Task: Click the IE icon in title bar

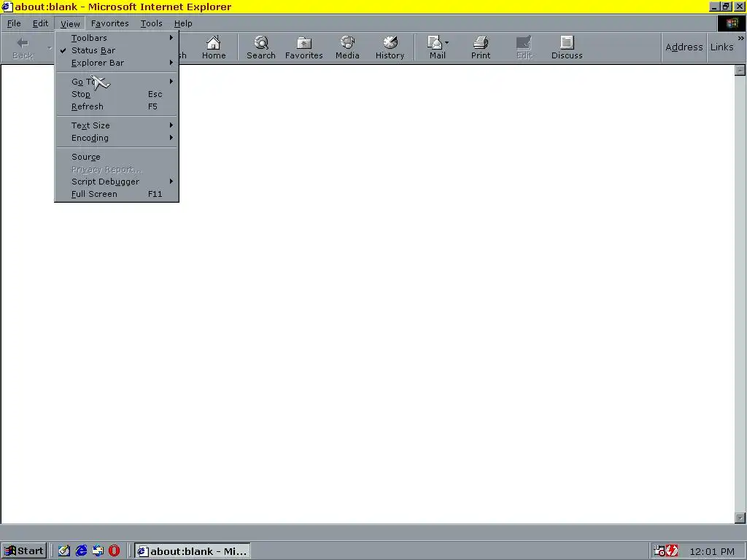Action: tap(7, 7)
